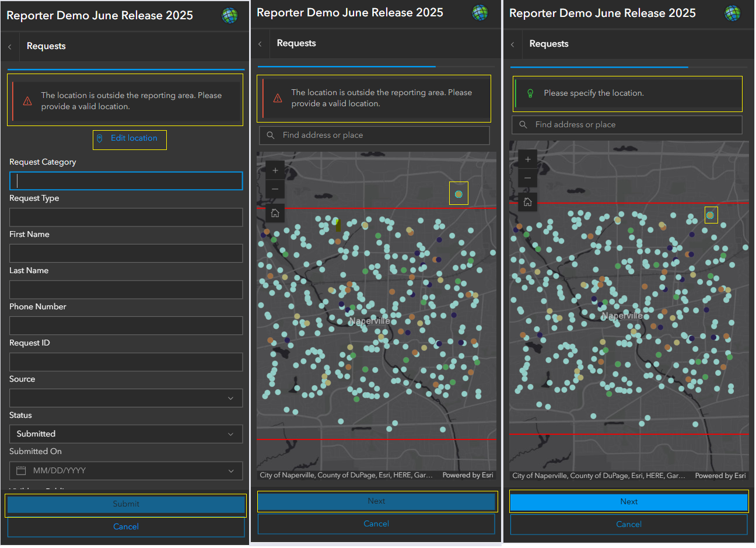Image resolution: width=756 pixels, height=548 pixels.
Task: Click Cancel in the right panel
Action: 629,525
